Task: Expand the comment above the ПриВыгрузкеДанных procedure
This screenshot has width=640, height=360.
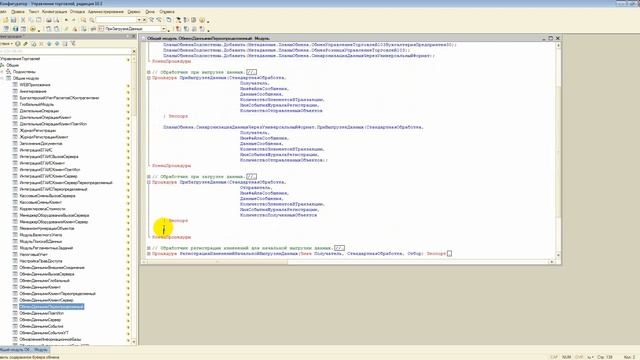Action: tap(149, 72)
